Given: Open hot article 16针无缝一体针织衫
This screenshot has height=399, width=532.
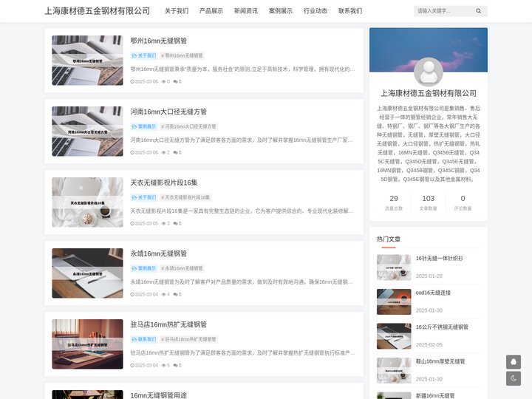Looking at the screenshot, I should [440, 259].
